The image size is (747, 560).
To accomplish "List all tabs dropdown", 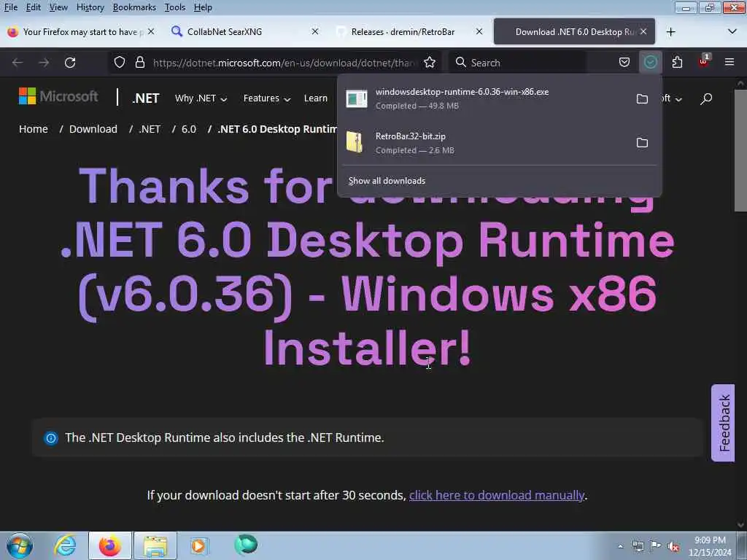I will point(732,31).
